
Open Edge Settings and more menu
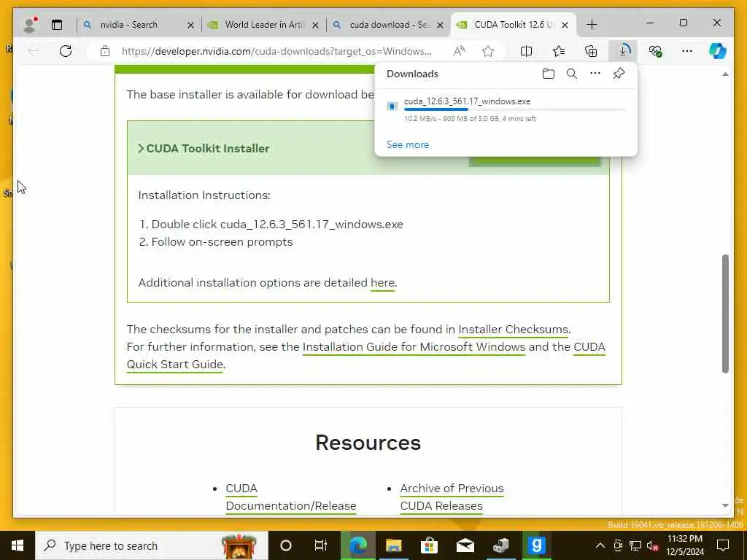point(687,51)
